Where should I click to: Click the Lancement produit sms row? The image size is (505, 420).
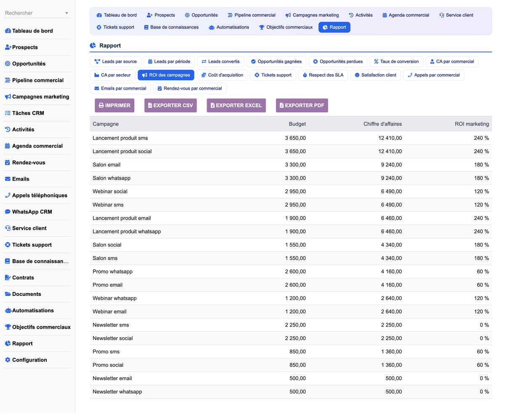coord(291,138)
